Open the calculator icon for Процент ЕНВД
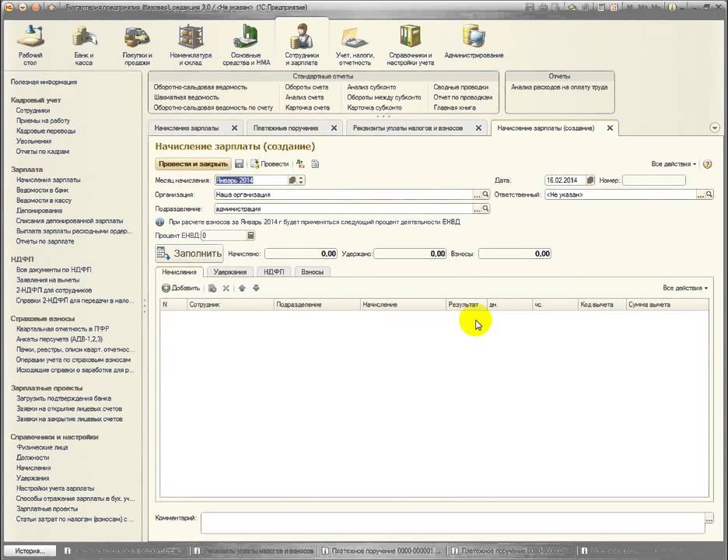 250,236
